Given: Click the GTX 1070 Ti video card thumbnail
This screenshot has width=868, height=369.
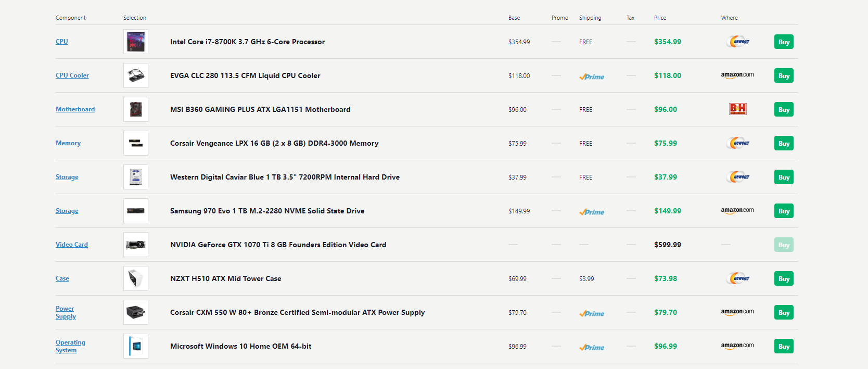Looking at the screenshot, I should pos(136,245).
